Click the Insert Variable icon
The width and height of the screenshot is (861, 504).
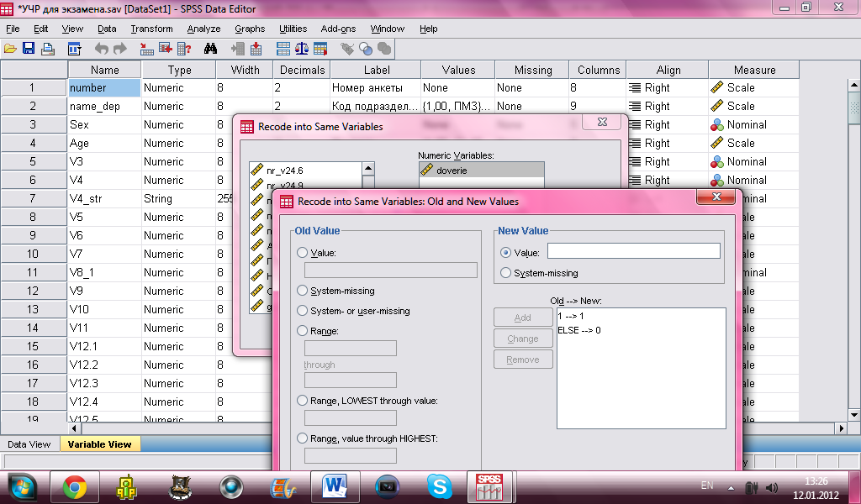click(256, 49)
